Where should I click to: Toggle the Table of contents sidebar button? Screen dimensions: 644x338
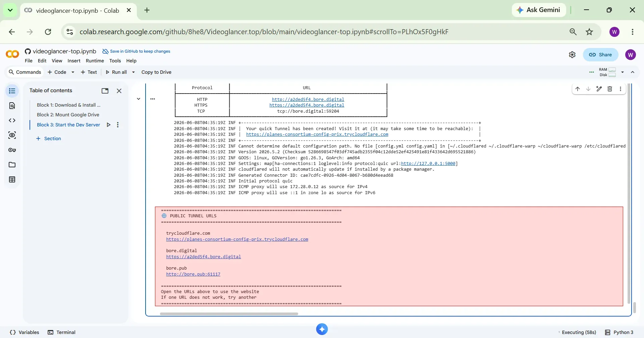tap(12, 91)
